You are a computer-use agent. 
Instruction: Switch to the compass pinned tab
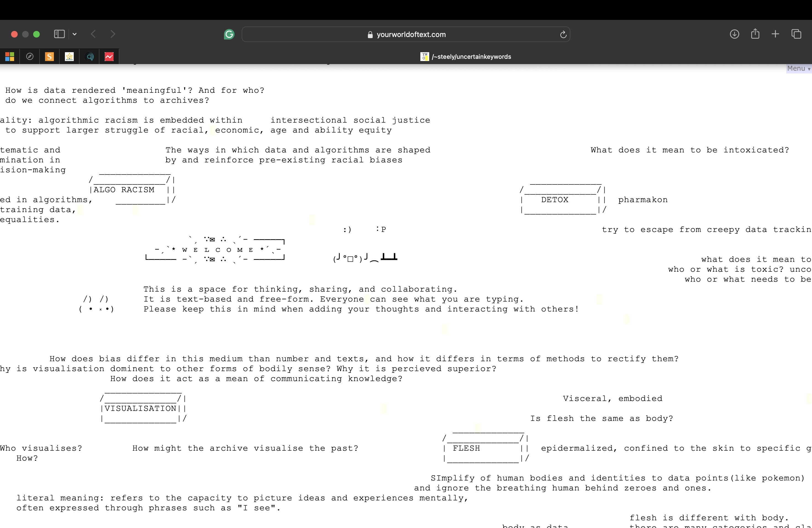tap(30, 57)
